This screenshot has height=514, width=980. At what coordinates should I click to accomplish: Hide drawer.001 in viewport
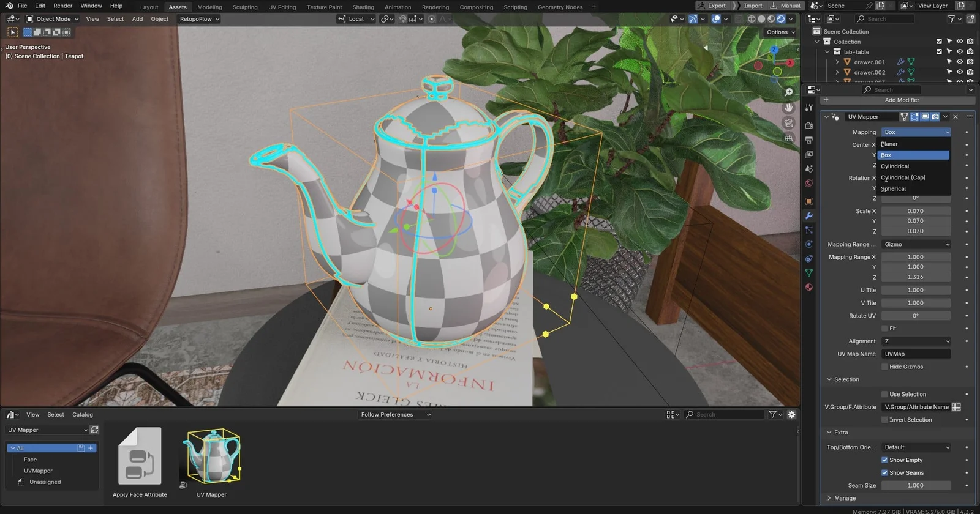coord(960,62)
